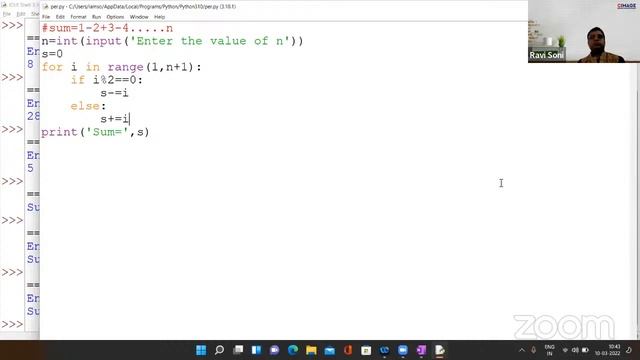Open the Edit menu in per.py editor
This screenshot has height=360, width=640.
(x=60, y=17)
